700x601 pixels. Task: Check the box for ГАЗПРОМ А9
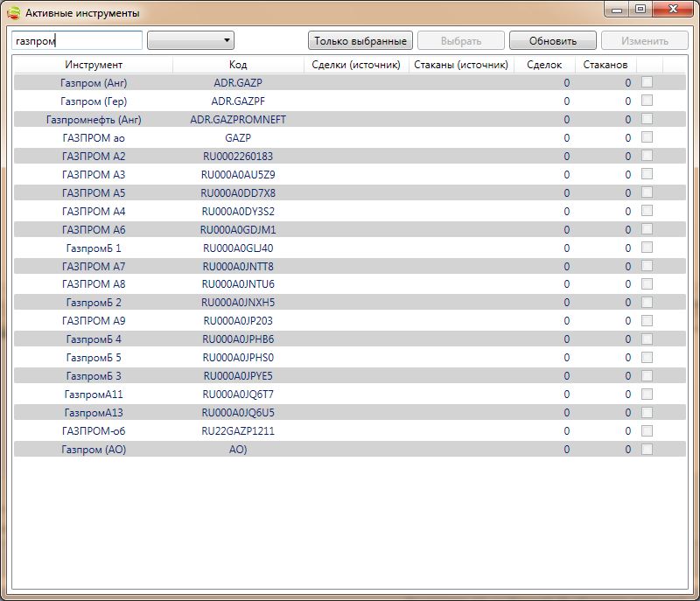(647, 320)
